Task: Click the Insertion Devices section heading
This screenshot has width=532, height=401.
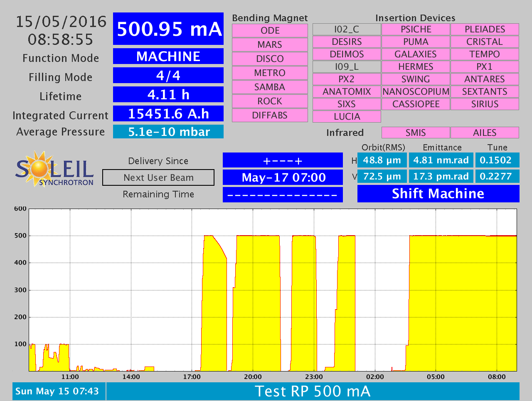Action: click(x=415, y=18)
